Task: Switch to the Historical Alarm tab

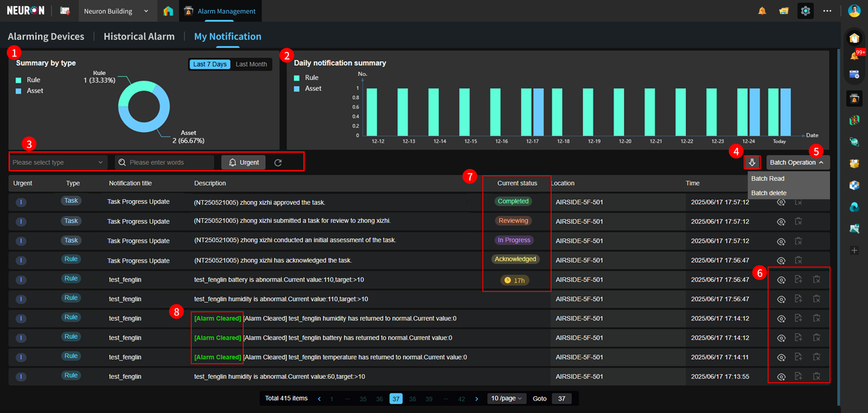Action: [x=139, y=37]
